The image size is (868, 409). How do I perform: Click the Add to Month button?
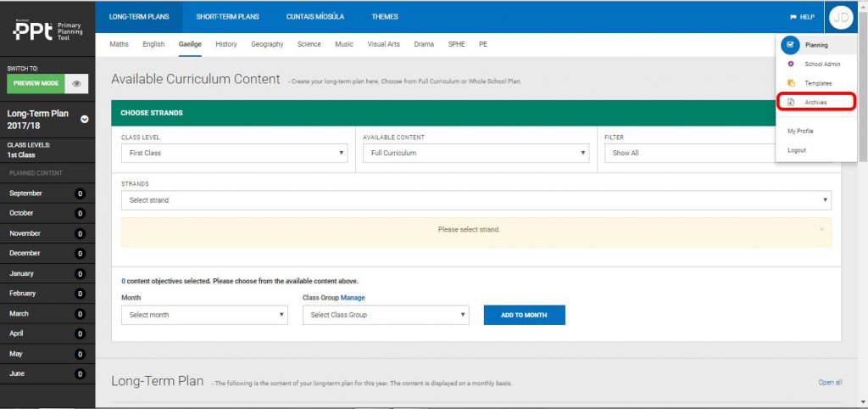pyautogui.click(x=524, y=315)
